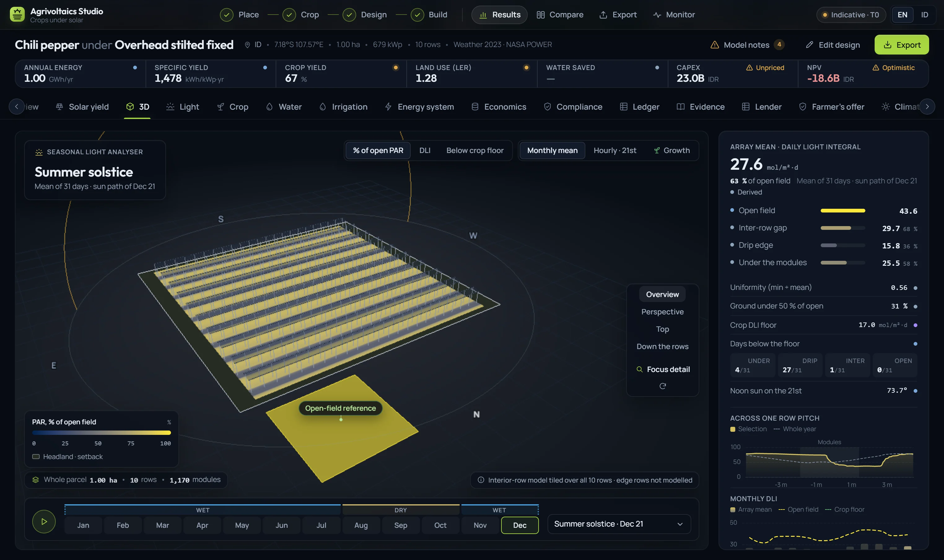The height and width of the screenshot is (560, 944).
Task: Go to the Ledger tab
Action: coord(639,107)
